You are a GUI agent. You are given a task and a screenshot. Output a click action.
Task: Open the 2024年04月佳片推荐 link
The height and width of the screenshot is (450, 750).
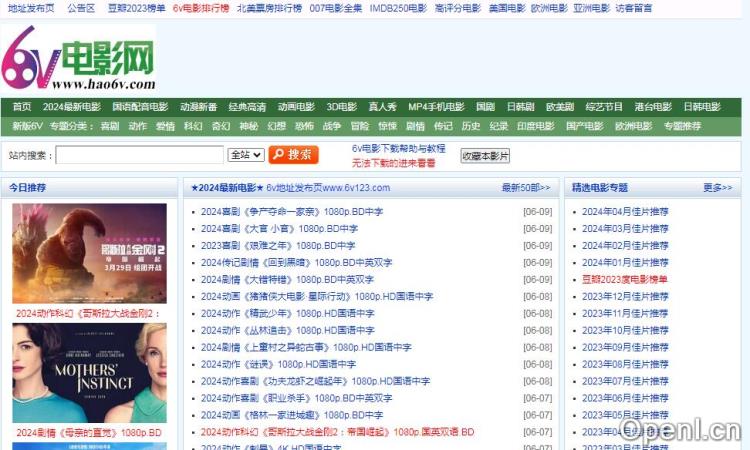pos(625,212)
